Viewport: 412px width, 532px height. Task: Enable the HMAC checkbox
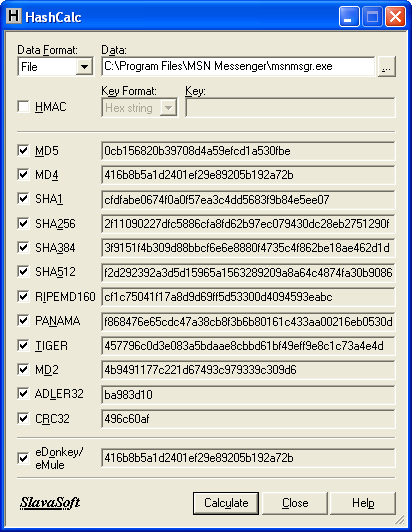(x=23, y=107)
